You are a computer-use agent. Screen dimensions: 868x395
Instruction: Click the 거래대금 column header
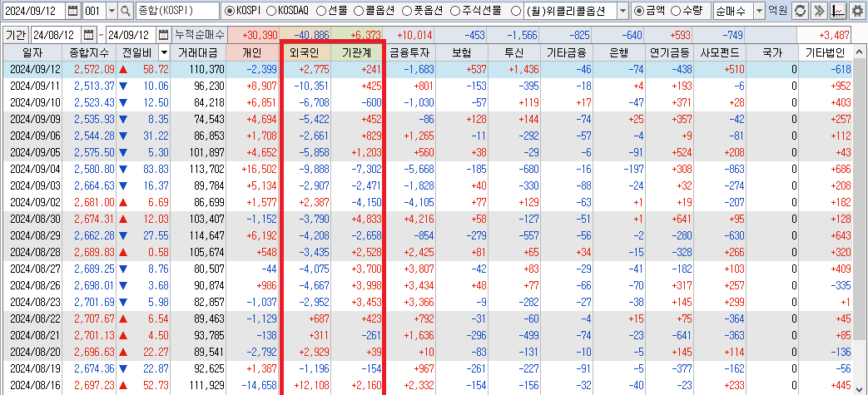199,53
